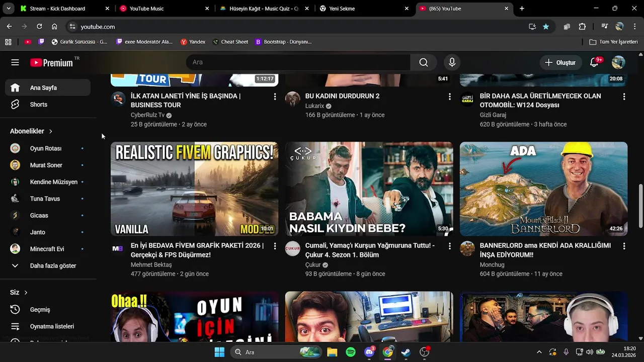Open Chrome extensions puzzle icon
Image resolution: width=644 pixels, height=362 pixels.
pyautogui.click(x=582, y=27)
